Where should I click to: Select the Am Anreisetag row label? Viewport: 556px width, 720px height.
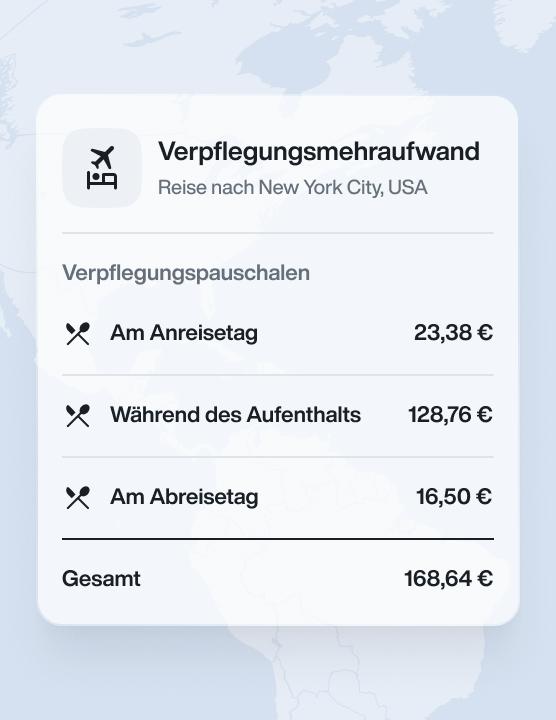184,333
